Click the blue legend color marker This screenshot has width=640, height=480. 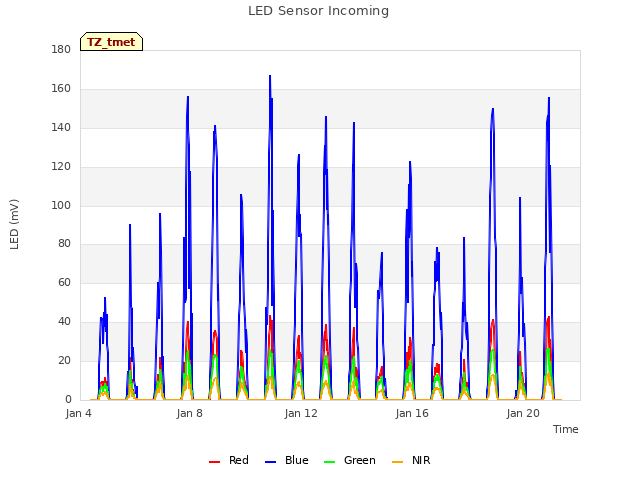pyautogui.click(x=271, y=462)
